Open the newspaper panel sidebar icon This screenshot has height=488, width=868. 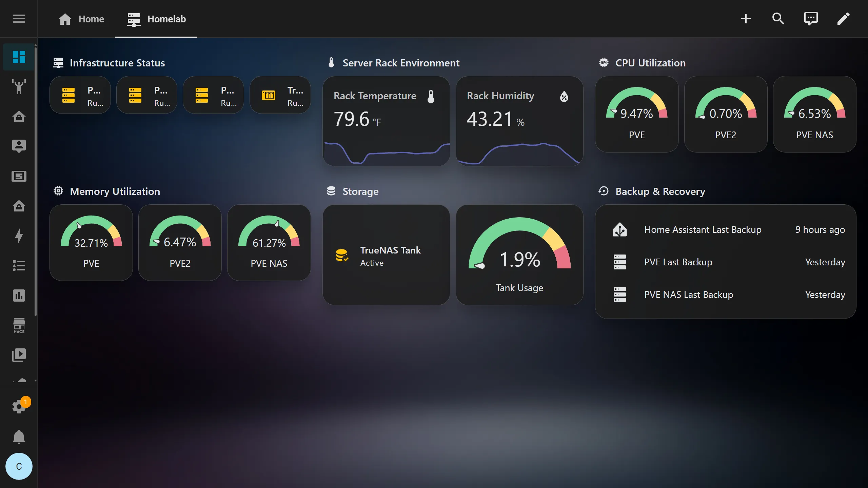(19, 176)
